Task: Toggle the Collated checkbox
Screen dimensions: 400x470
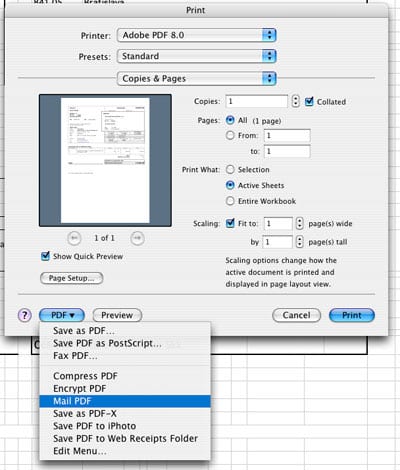Action: (x=309, y=101)
